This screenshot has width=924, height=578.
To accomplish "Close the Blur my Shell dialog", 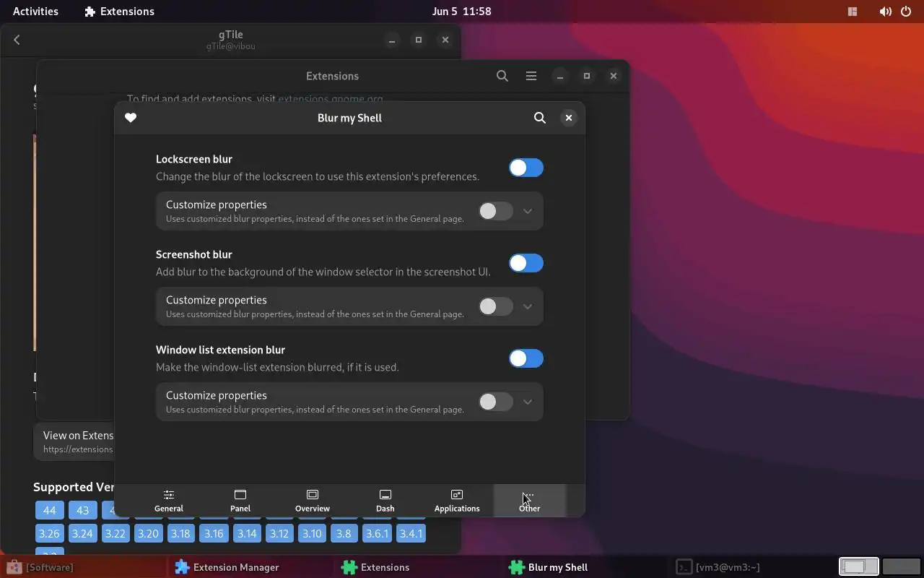I will click(569, 118).
